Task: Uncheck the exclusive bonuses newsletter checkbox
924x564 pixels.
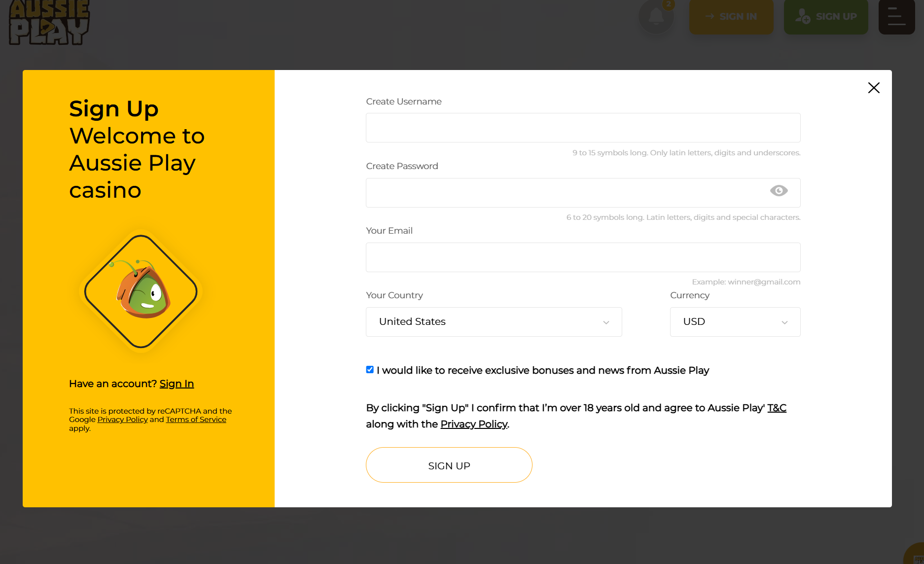Action: point(370,370)
